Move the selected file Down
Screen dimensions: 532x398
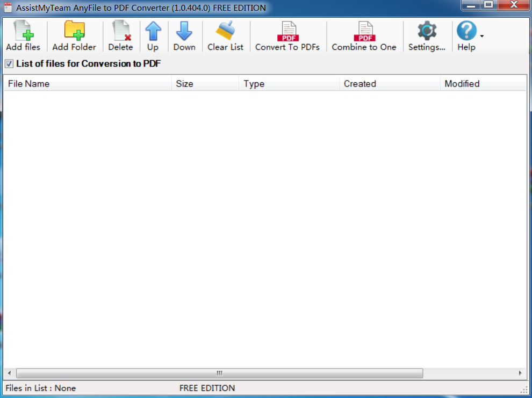[x=184, y=36]
